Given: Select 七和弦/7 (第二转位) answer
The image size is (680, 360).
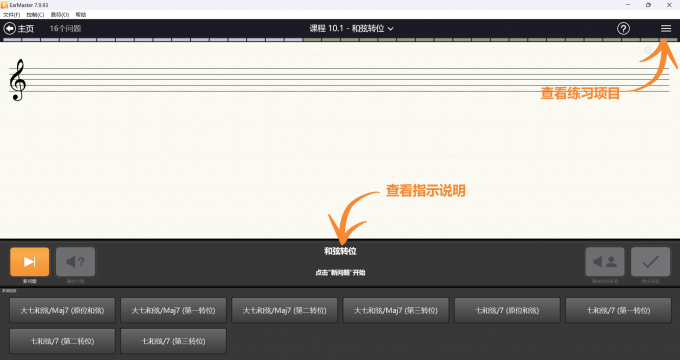Looking at the screenshot, I should tap(62, 341).
